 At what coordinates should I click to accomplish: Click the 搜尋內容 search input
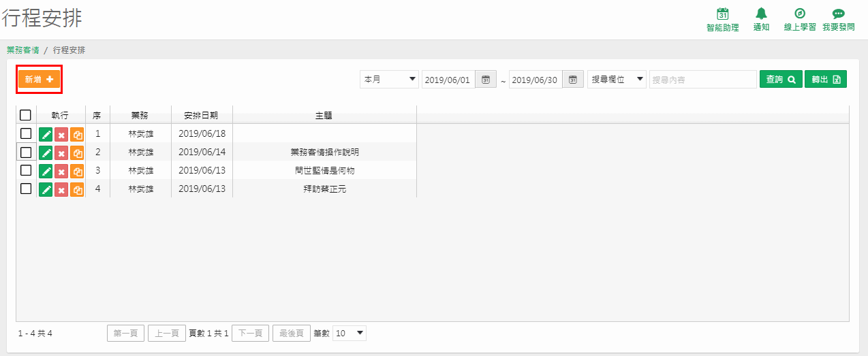[x=703, y=80]
